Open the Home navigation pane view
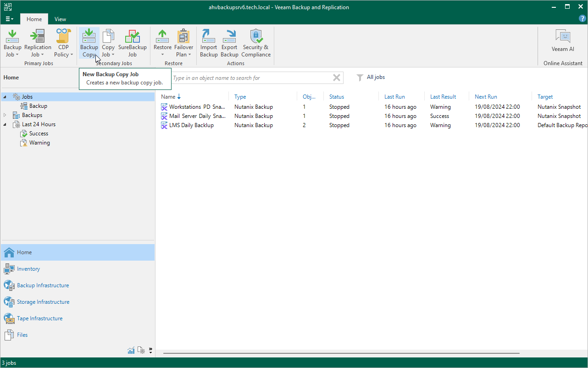 pyautogui.click(x=78, y=252)
